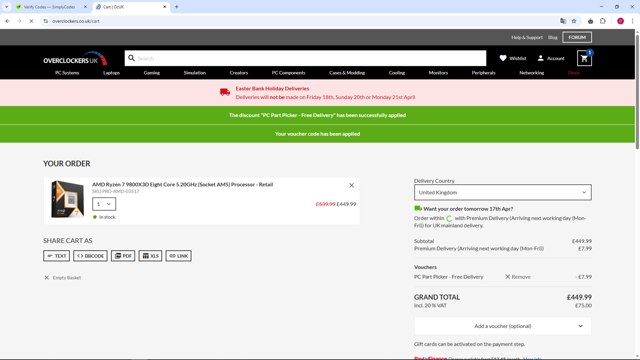The height and width of the screenshot is (360, 640).
Task: Open Chrome three-dot menu
Action: tap(632, 21)
